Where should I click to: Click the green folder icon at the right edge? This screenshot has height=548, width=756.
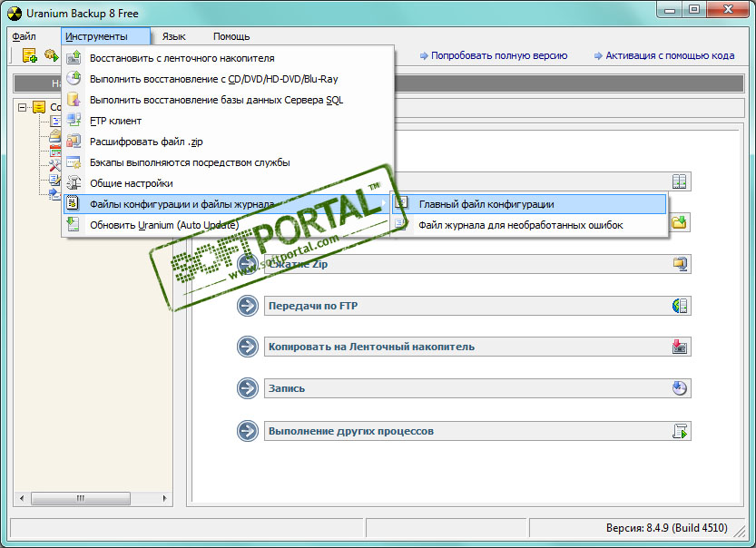tap(680, 222)
